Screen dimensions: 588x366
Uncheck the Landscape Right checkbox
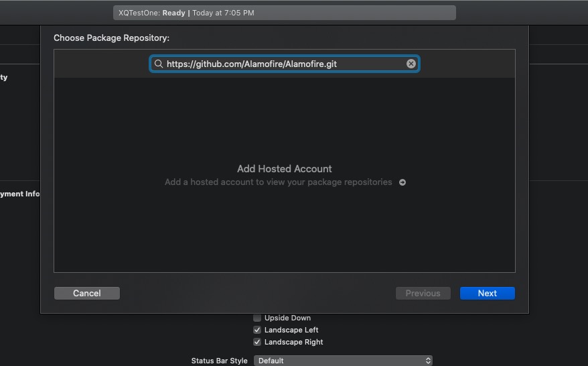(x=257, y=342)
